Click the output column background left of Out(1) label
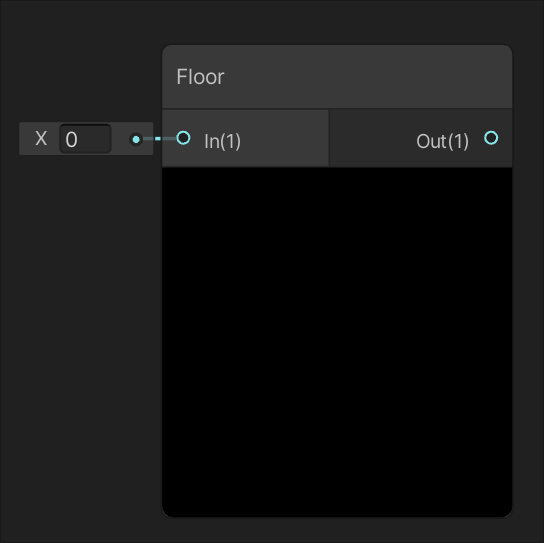The image size is (544, 543). tap(373, 139)
